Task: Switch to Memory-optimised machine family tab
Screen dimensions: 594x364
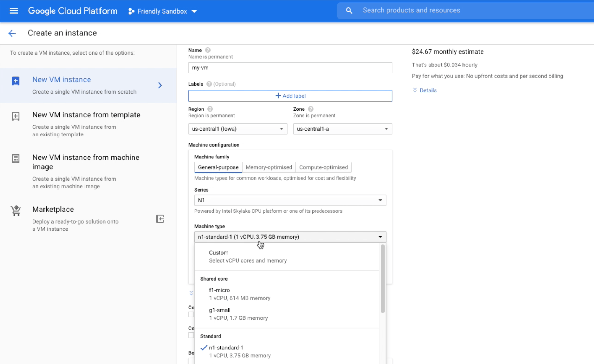Action: click(269, 167)
